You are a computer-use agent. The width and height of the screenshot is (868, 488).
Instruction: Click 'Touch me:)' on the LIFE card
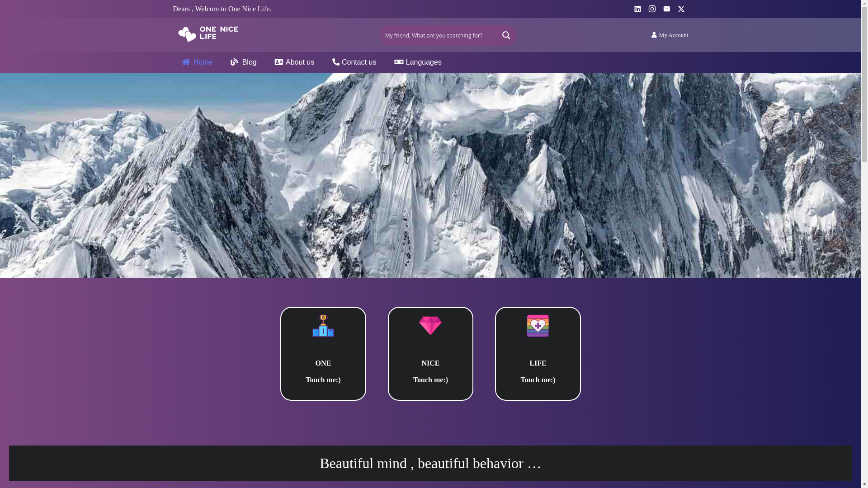(x=538, y=380)
